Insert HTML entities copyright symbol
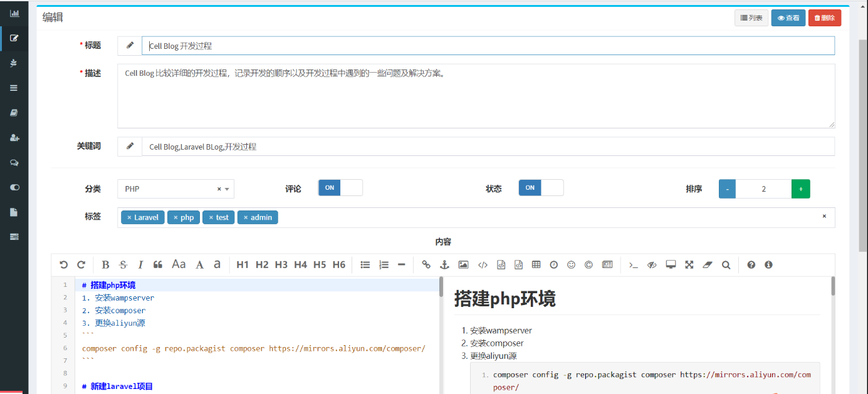868x394 pixels. point(588,265)
